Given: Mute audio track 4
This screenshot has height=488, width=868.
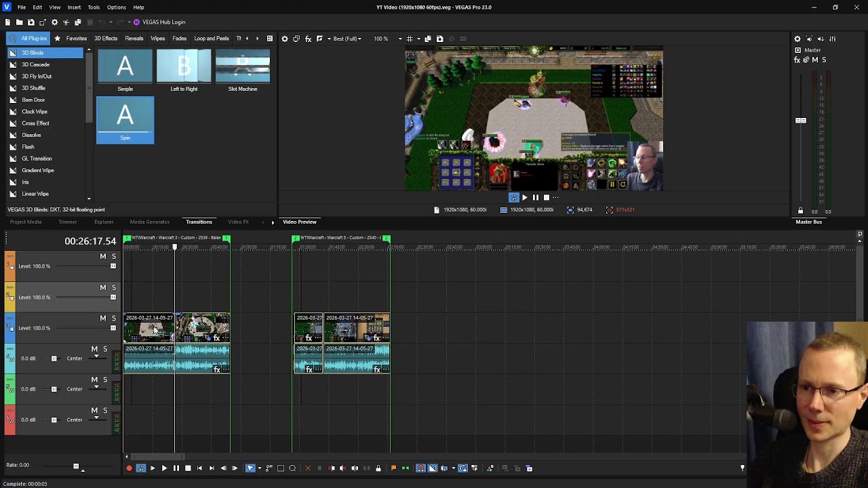Looking at the screenshot, I should tap(95, 349).
